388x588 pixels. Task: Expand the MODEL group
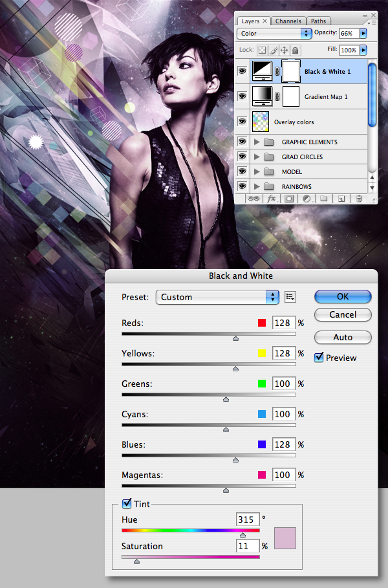pos(257,172)
